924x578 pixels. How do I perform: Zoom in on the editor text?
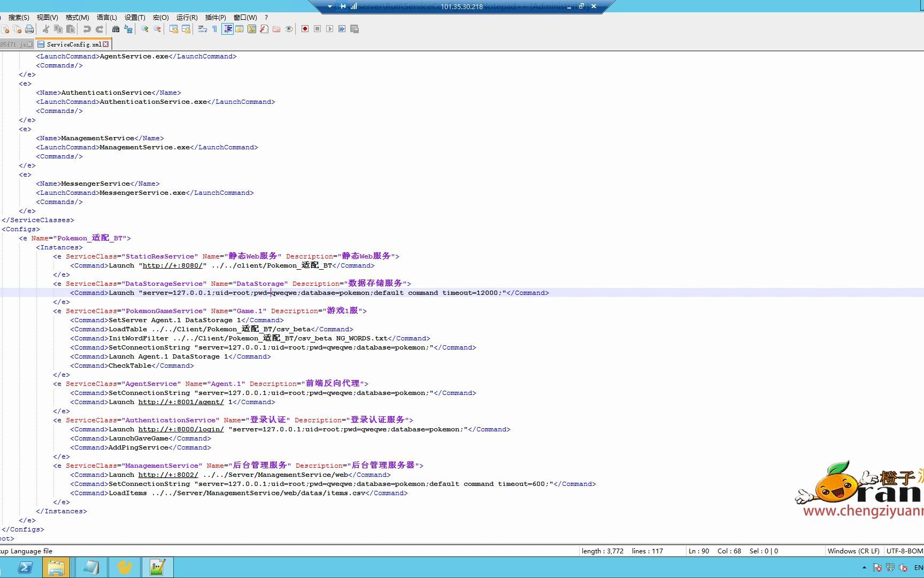144,29
